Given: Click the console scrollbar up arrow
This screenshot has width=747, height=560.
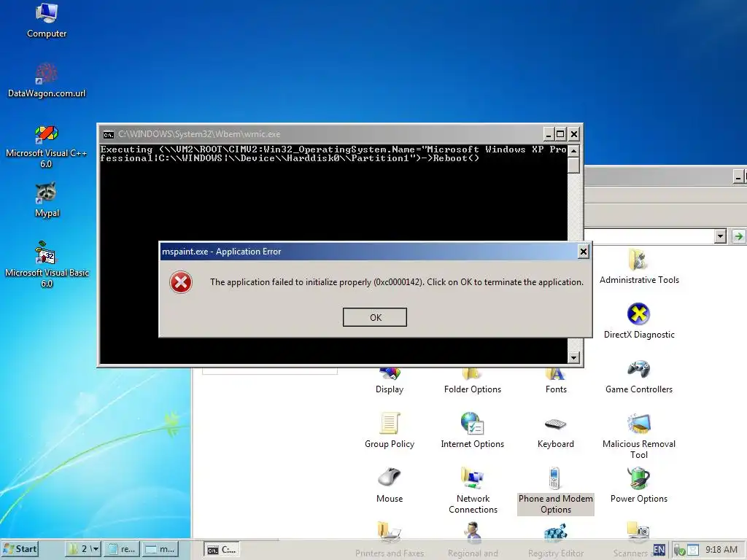Looking at the screenshot, I should pyautogui.click(x=574, y=151).
